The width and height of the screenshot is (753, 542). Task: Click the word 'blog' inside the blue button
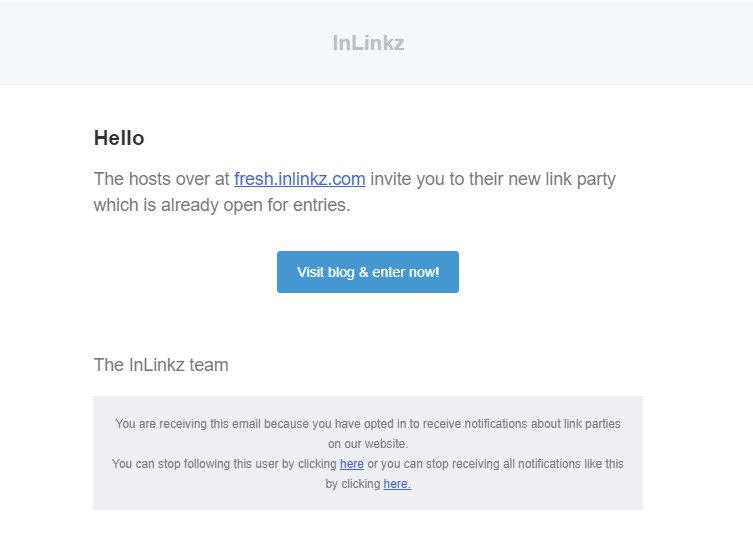click(x=341, y=272)
